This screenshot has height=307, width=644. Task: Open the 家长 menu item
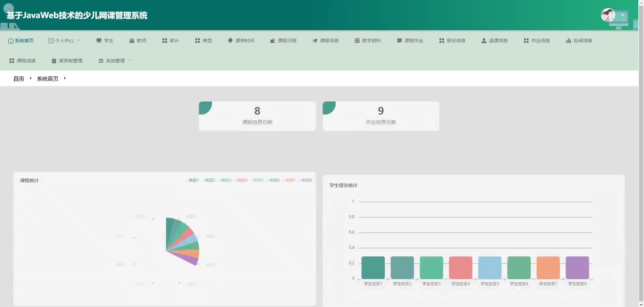pyautogui.click(x=171, y=41)
